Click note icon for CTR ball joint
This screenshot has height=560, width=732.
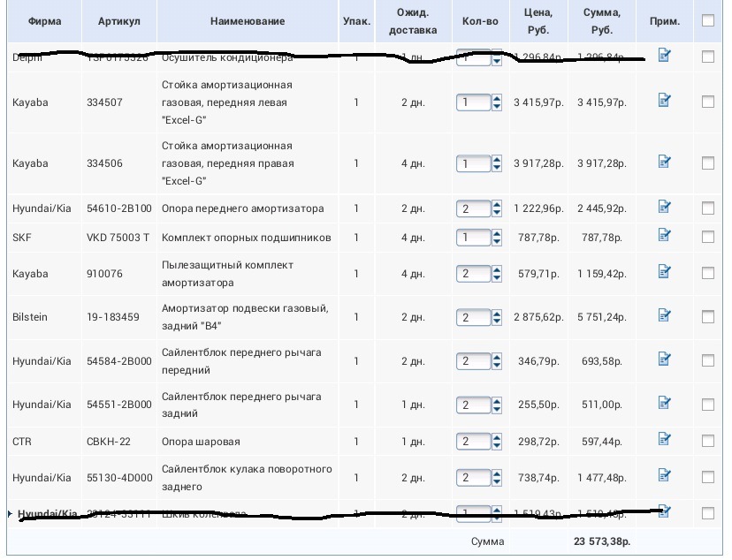664,440
